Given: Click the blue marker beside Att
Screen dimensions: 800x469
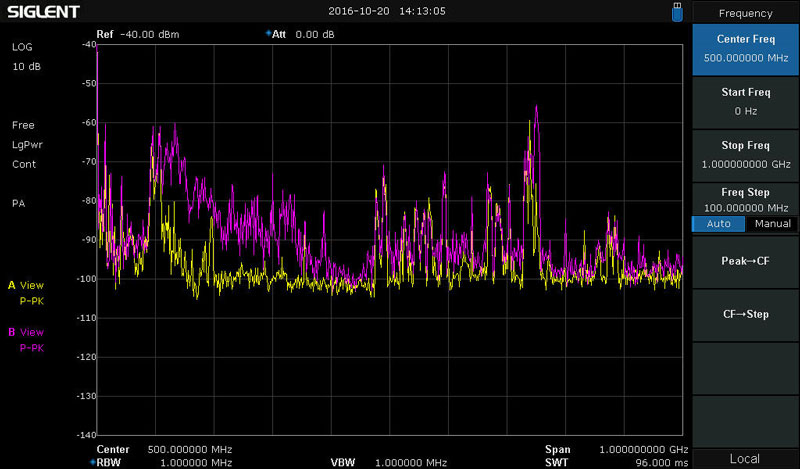Looking at the screenshot, I should click(268, 34).
